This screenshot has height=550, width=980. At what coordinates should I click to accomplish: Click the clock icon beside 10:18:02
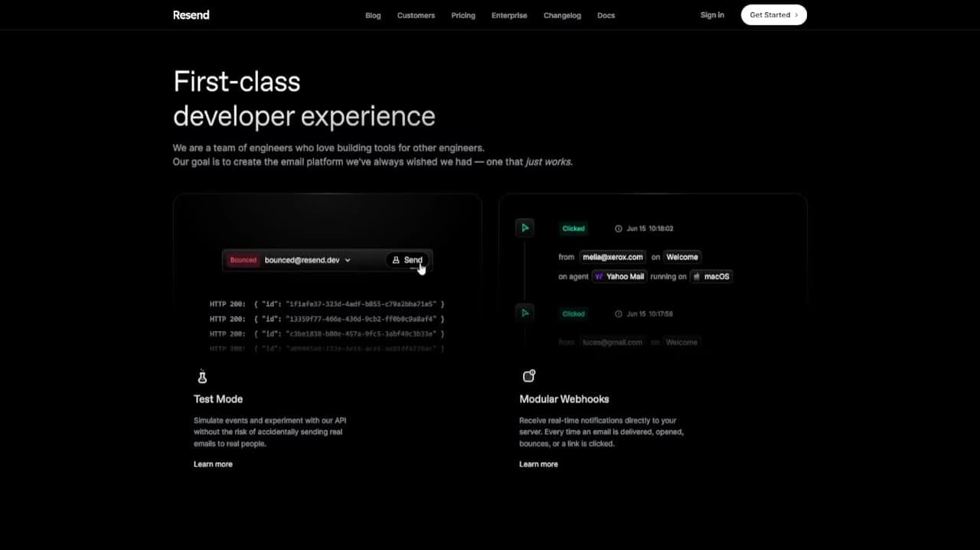(x=619, y=229)
